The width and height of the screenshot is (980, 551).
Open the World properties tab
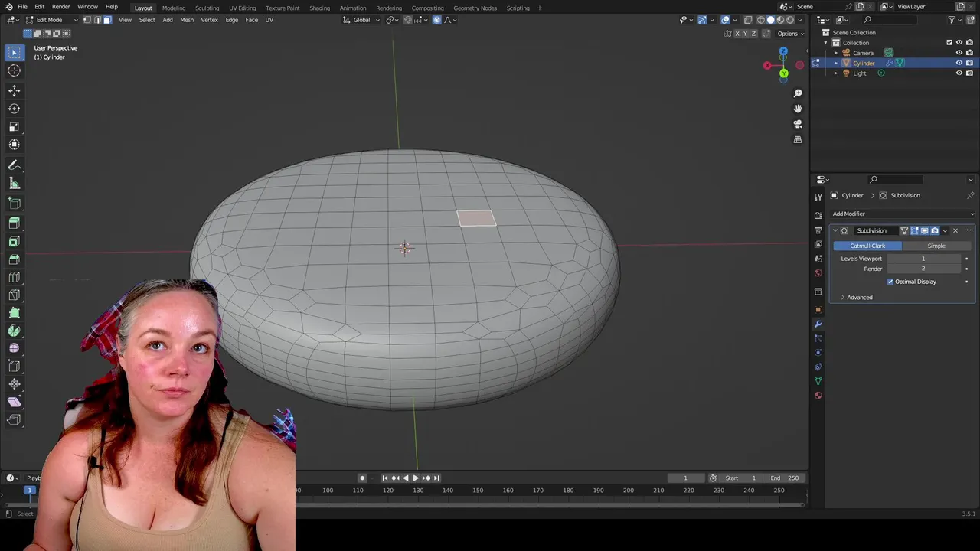818,273
